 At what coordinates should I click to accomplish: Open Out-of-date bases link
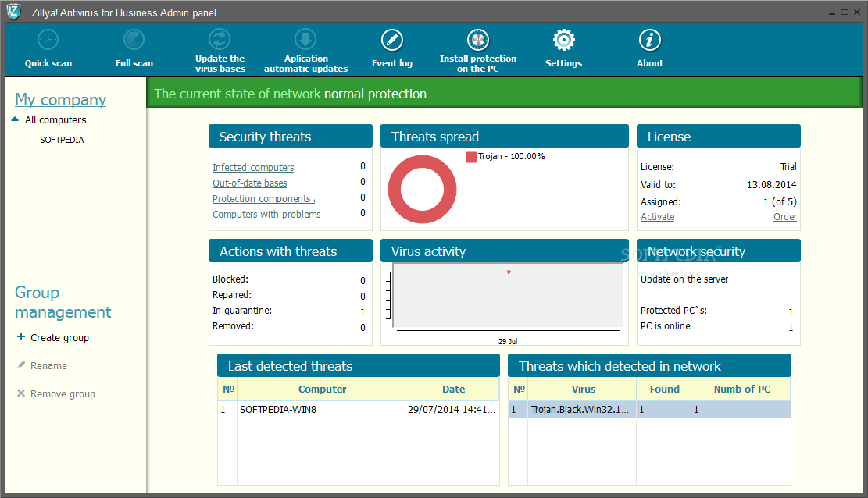(x=250, y=183)
